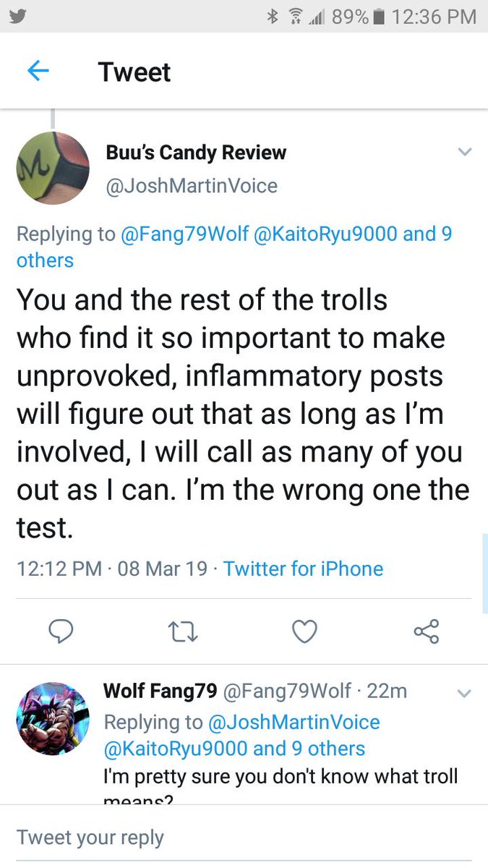Tap the retweet icon
The width and height of the screenshot is (488, 868).
point(184,631)
